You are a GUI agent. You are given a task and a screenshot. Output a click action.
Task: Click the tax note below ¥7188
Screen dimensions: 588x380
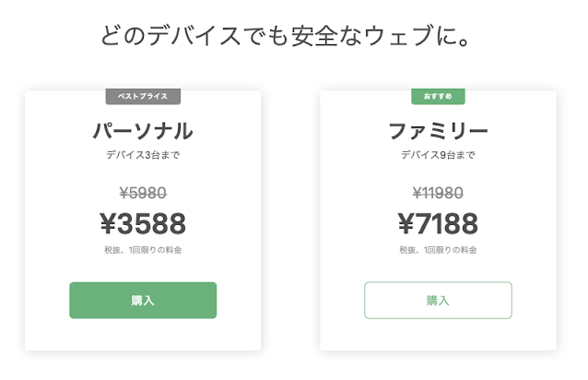point(438,250)
